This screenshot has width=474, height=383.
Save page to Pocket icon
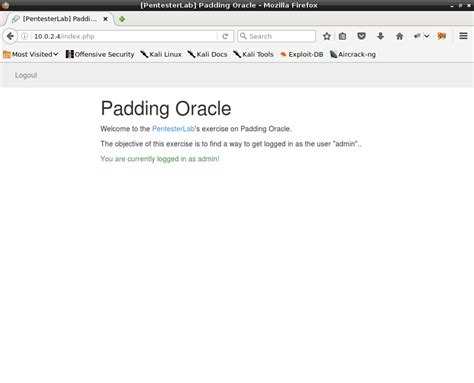[361, 36]
